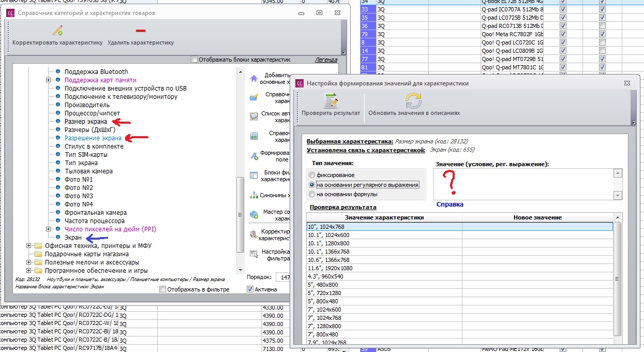Screen dimensions: 644x352
Task: Click the folder icon of 'Офисная техника, принтеры и МФУ'
Action: coord(38,246)
